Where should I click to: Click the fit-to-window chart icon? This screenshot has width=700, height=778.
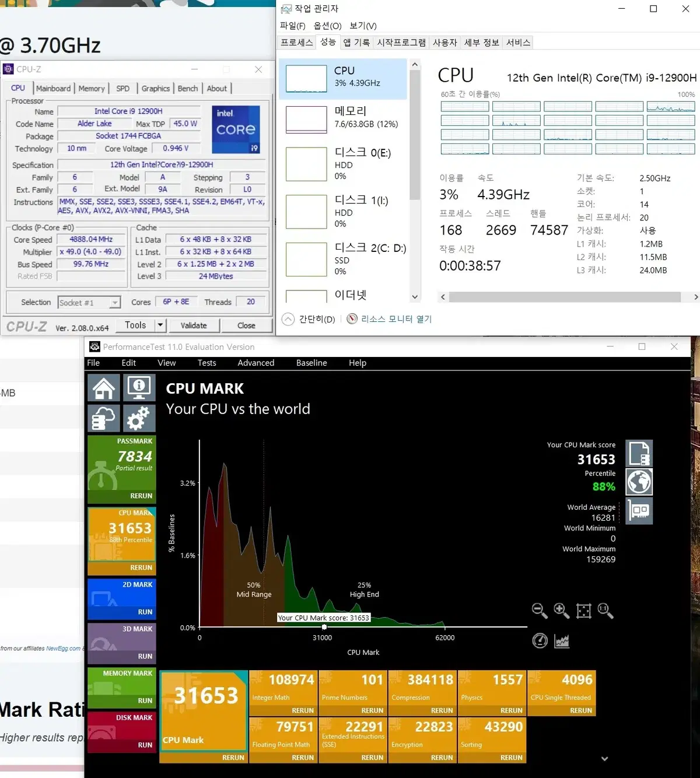[583, 611]
